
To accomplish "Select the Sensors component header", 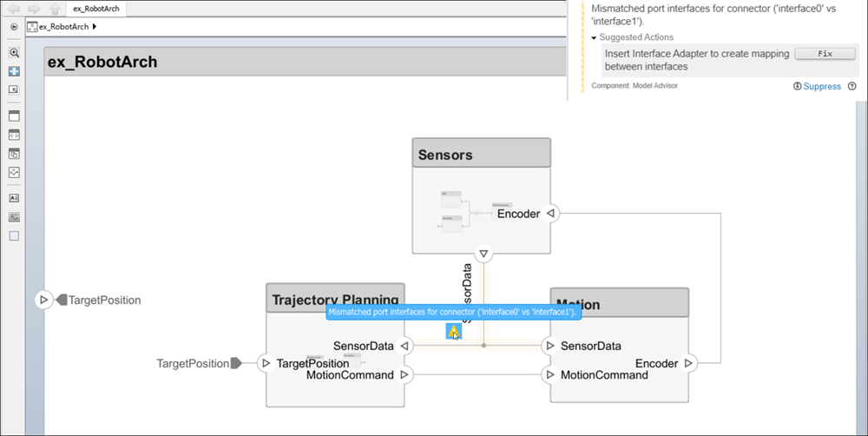I will [x=481, y=155].
